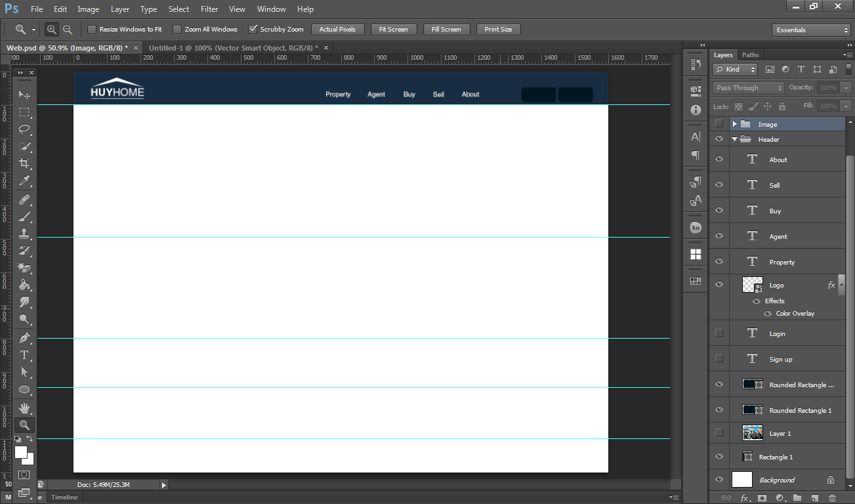Viewport: 855px width, 504px height.
Task: Open the Essentials workspace dropdown
Action: [811, 30]
